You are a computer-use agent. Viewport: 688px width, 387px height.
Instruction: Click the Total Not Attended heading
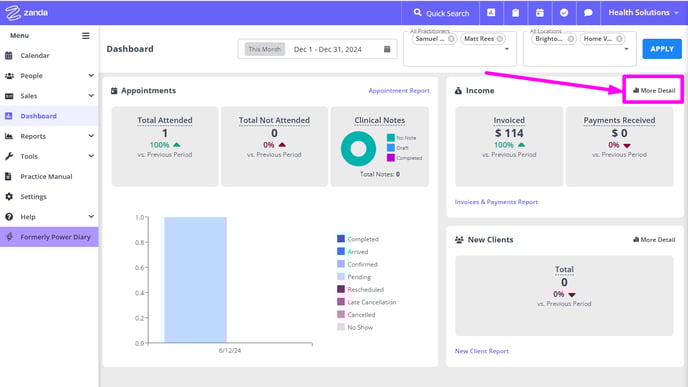click(x=274, y=120)
